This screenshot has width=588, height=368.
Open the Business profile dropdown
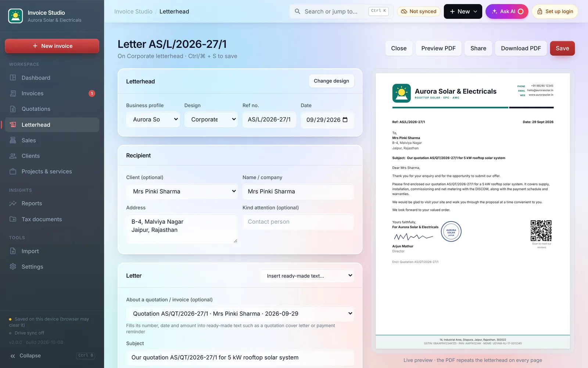point(153,120)
